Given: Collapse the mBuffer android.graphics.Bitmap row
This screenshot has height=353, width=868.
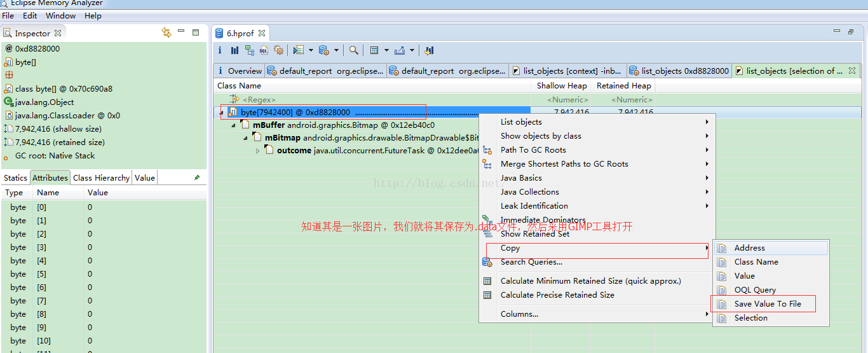Looking at the screenshot, I should click(234, 125).
